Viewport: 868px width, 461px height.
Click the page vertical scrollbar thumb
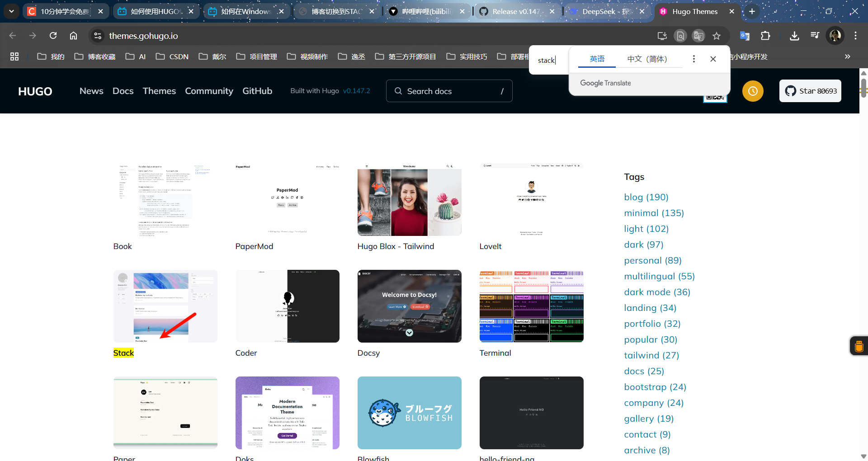(863, 88)
